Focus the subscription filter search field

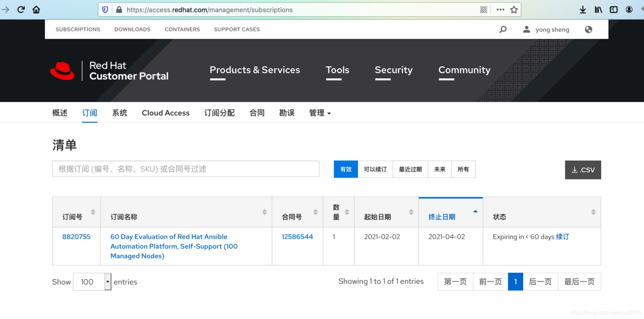click(186, 169)
